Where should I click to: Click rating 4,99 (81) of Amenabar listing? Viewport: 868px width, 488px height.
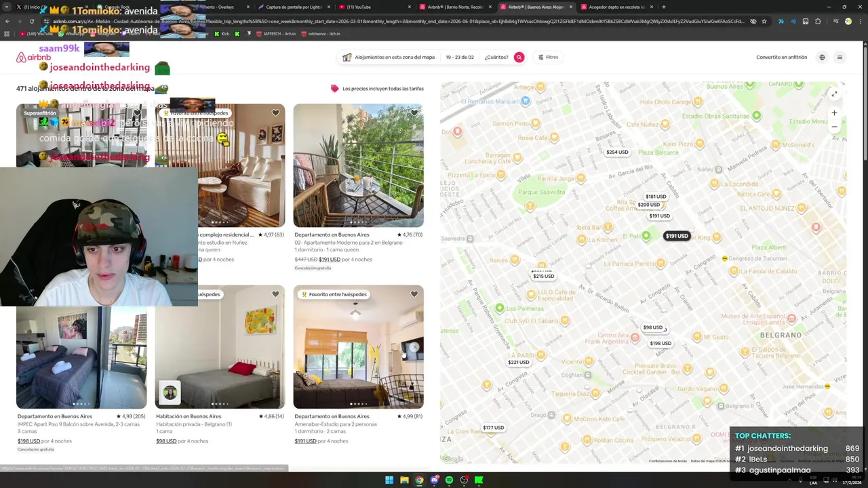coord(410,416)
